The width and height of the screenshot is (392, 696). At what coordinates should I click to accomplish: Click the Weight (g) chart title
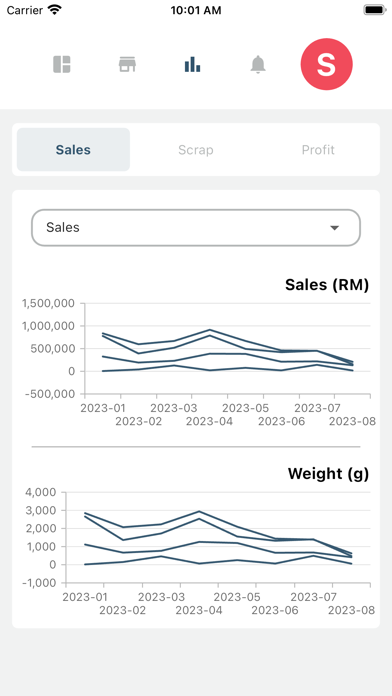328,474
